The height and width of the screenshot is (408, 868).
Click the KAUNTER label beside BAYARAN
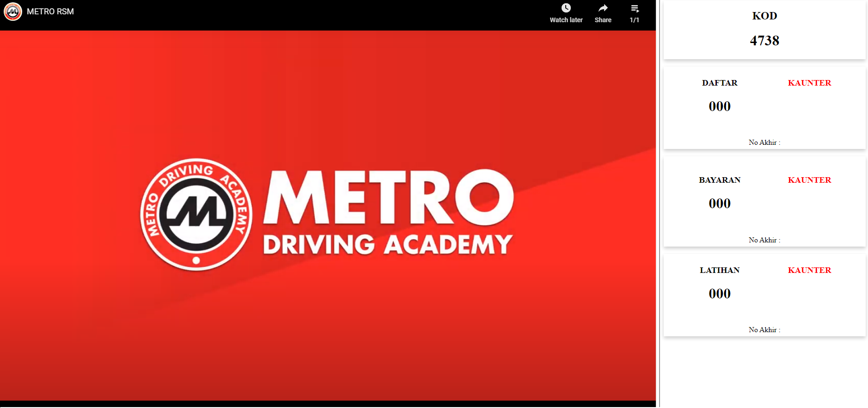point(809,180)
